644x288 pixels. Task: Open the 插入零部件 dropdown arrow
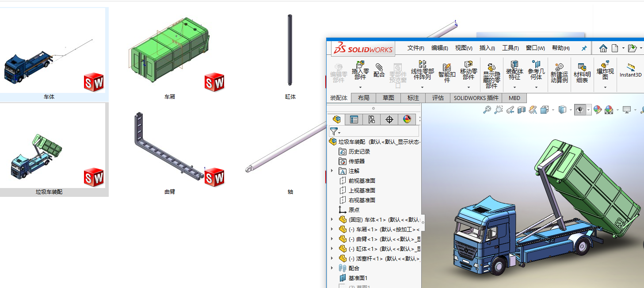[360, 87]
